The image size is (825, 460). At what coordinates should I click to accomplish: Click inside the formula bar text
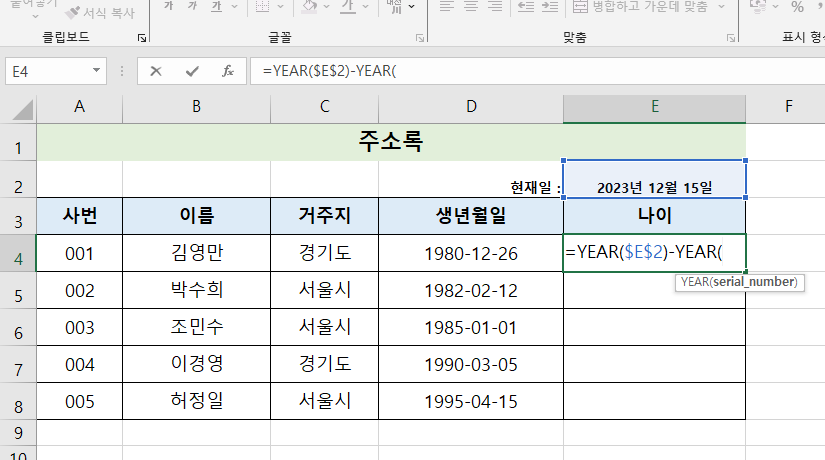click(x=329, y=71)
